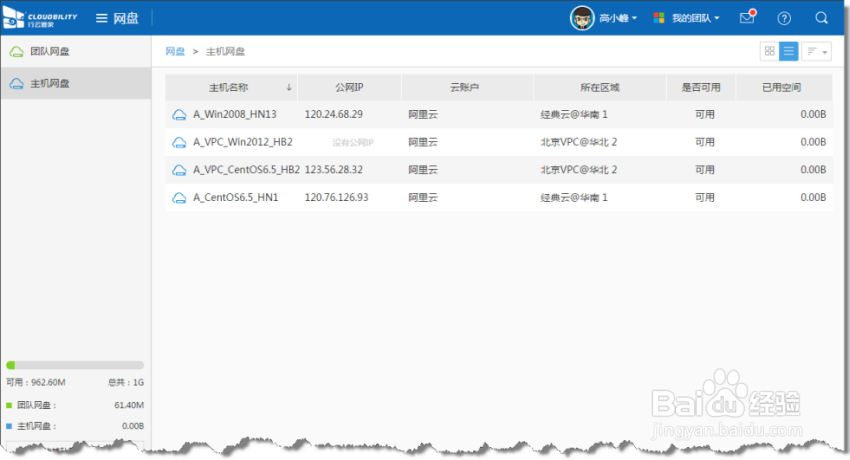This screenshot has height=460, width=850.
Task: Click the search magnifier icon
Action: tap(821, 18)
